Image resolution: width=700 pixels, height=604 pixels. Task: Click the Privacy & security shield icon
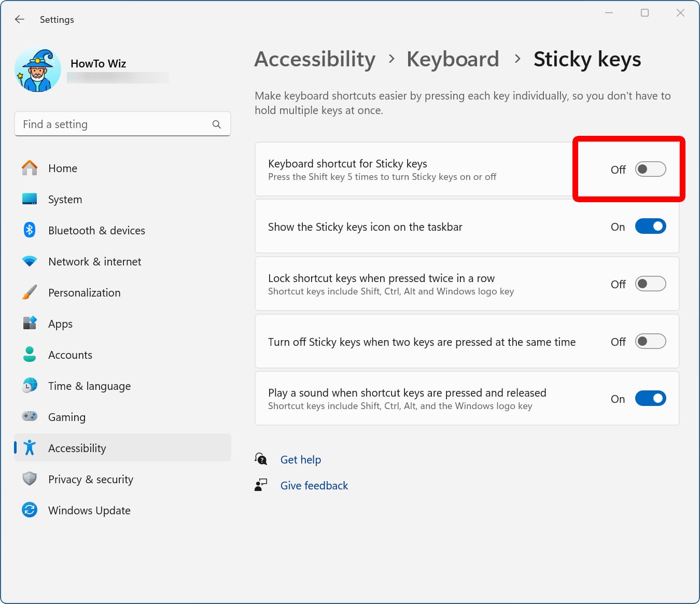[30, 479]
